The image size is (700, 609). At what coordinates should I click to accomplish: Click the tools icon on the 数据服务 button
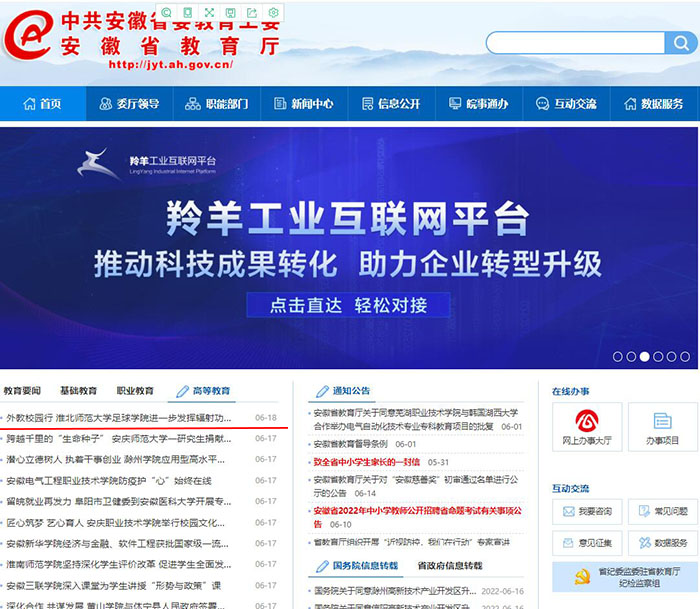[x=645, y=543]
